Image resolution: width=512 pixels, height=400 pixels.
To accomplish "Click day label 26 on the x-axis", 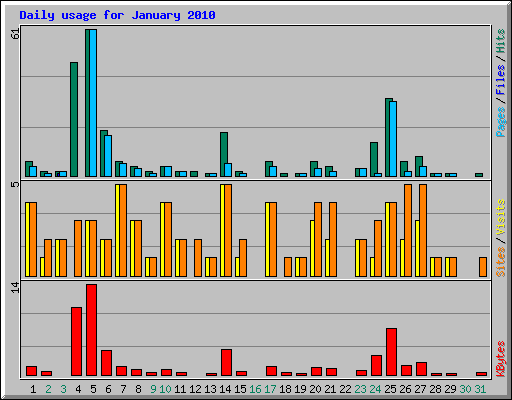I will (405, 389).
